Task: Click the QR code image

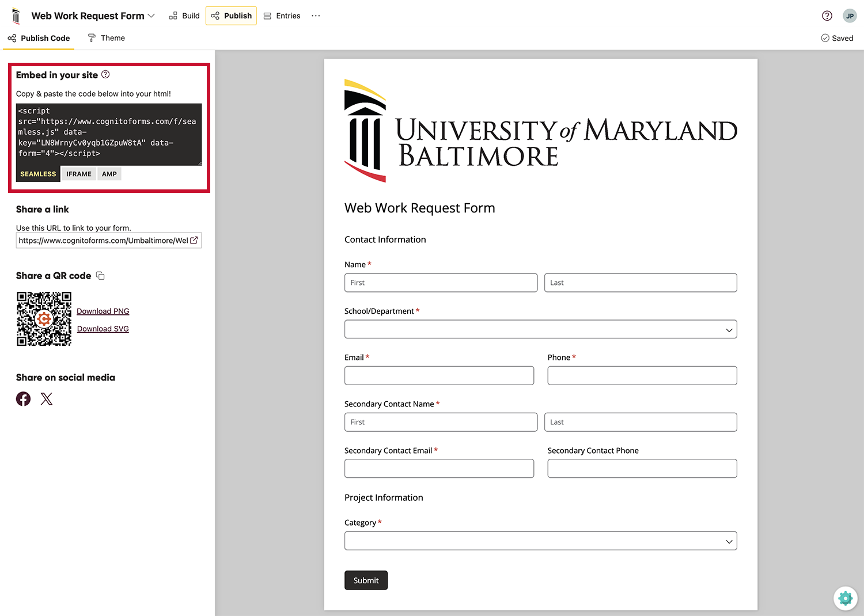Action: [44, 319]
